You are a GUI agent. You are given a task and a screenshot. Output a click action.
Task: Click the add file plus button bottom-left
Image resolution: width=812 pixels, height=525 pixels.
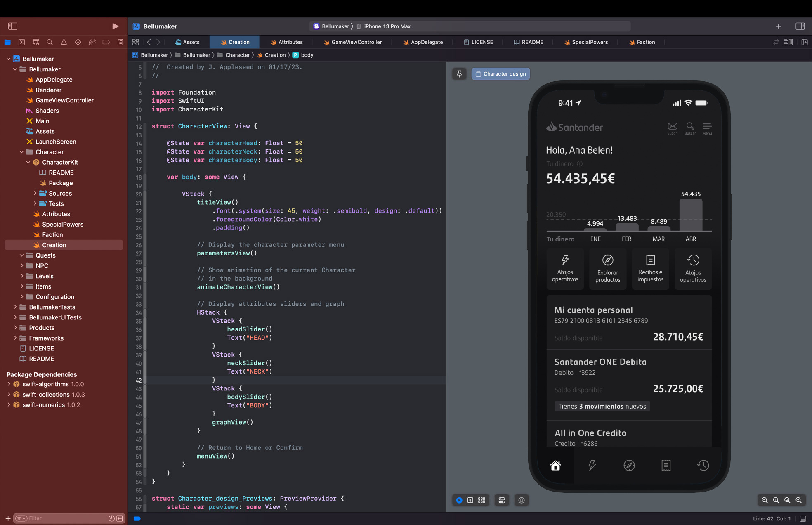(x=8, y=518)
